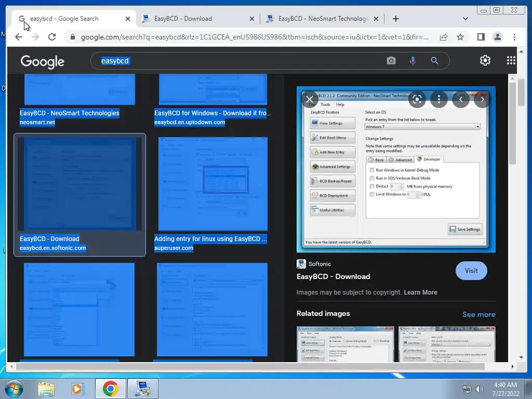Open EasyBCD for Windows uptodown result
The image size is (532, 399).
click(212, 113)
